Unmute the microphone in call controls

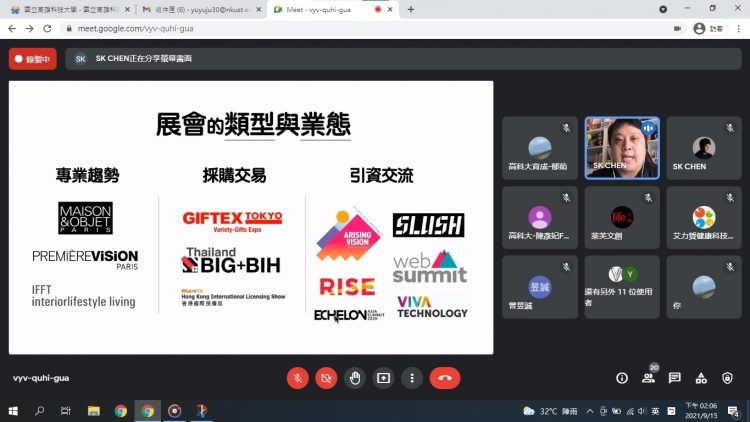point(297,378)
